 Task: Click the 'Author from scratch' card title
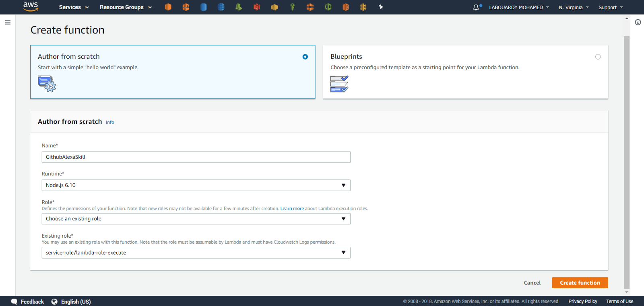tap(69, 57)
